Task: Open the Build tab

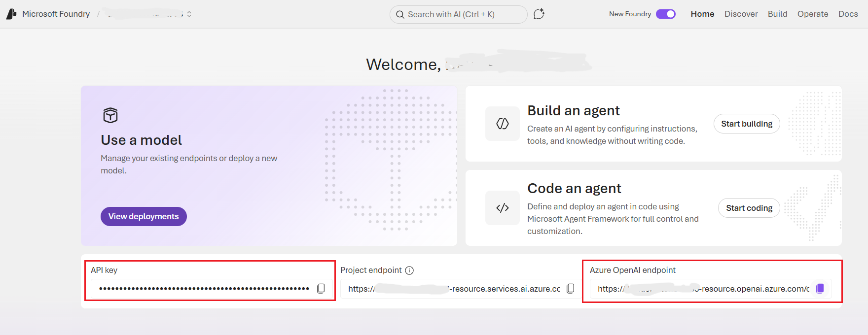Action: [x=777, y=14]
